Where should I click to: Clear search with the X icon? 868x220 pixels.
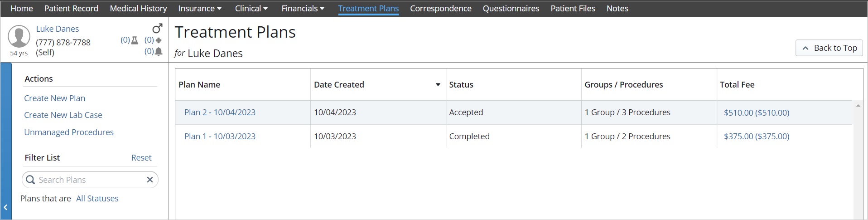[x=150, y=180]
